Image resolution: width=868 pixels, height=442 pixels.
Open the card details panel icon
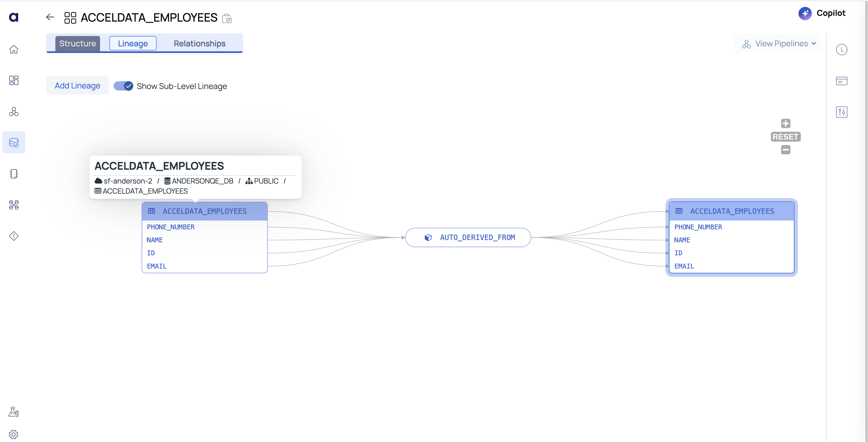coord(841,81)
